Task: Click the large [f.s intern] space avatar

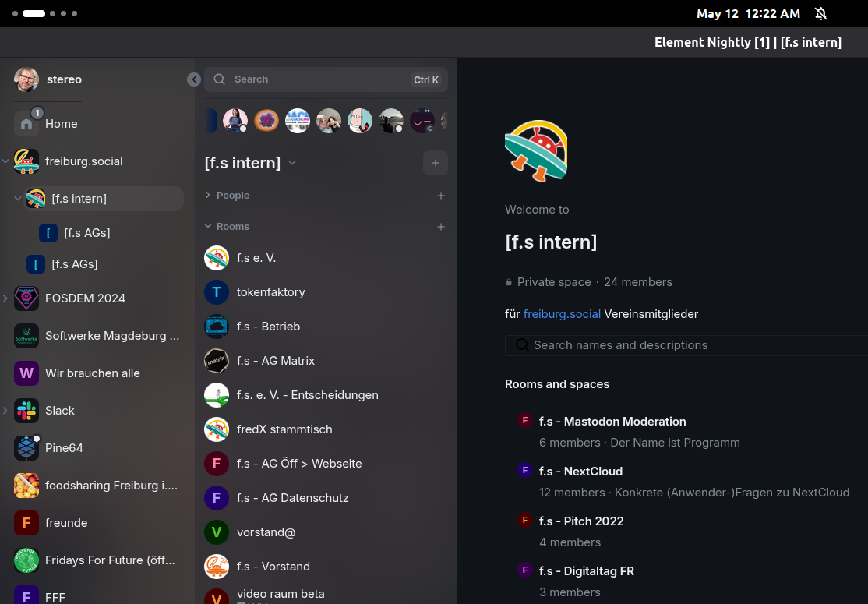Action: click(536, 151)
